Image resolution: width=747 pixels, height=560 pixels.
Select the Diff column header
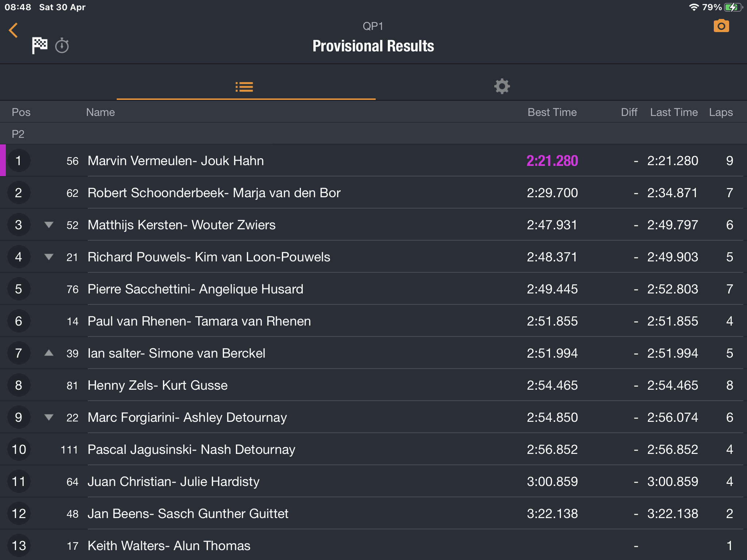[x=629, y=112]
